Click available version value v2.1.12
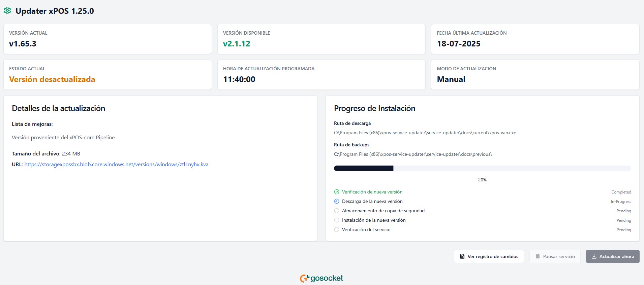This screenshot has height=285, width=644. 237,44
